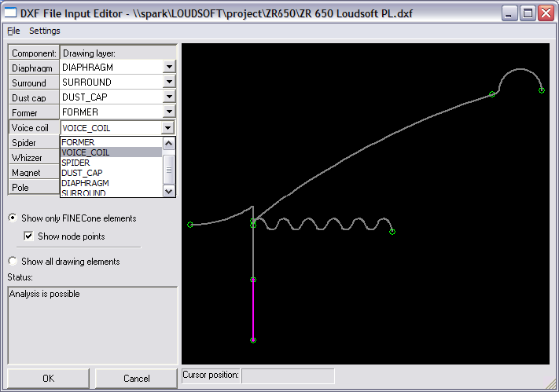Click the Magnet component label
559x392 pixels.
click(34, 173)
